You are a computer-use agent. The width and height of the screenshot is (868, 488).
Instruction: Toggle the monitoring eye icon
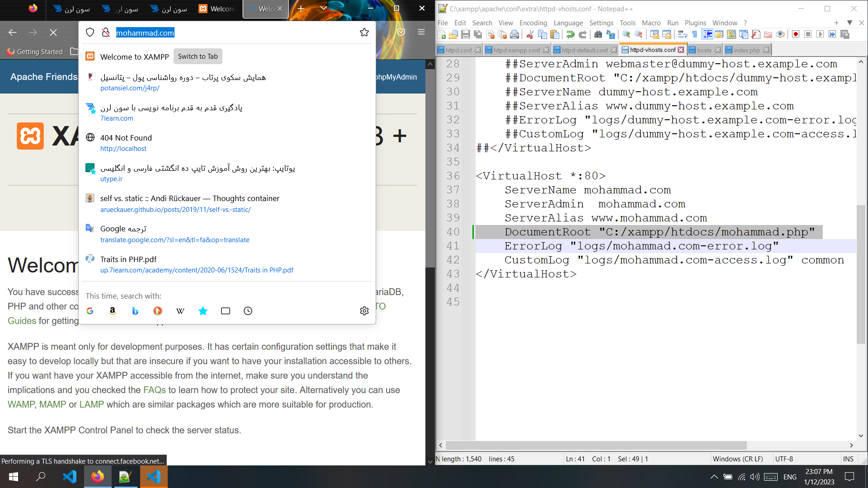(780, 34)
